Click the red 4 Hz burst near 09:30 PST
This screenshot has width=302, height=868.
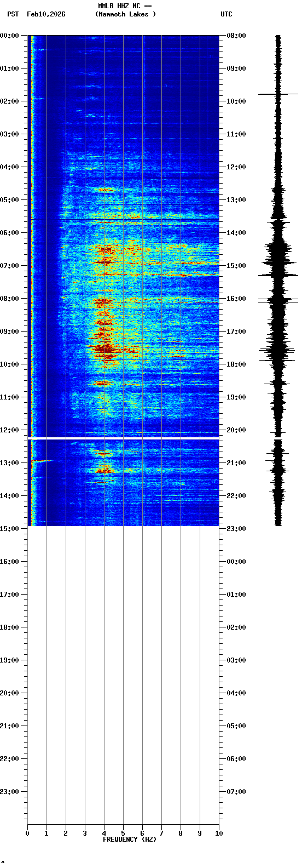pyautogui.click(x=105, y=349)
